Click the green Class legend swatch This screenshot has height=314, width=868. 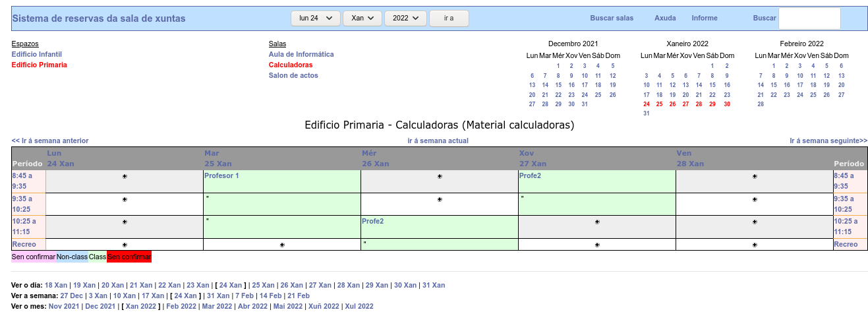(98, 257)
